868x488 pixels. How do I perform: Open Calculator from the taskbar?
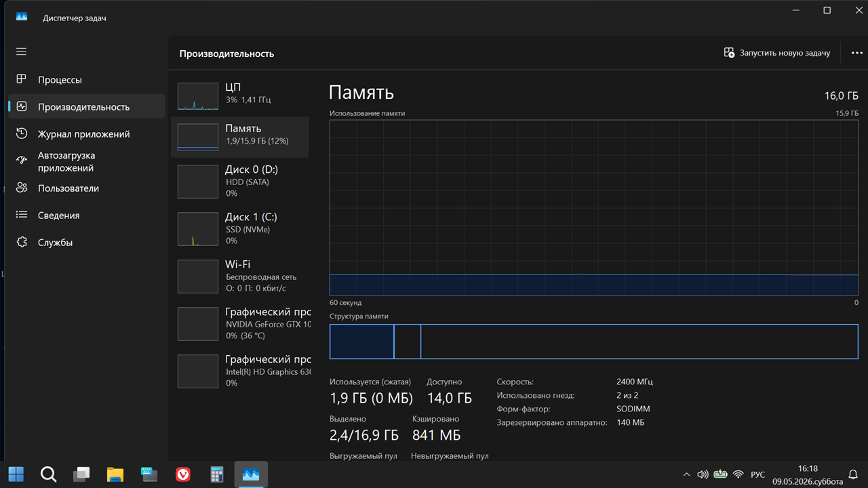coord(217,474)
